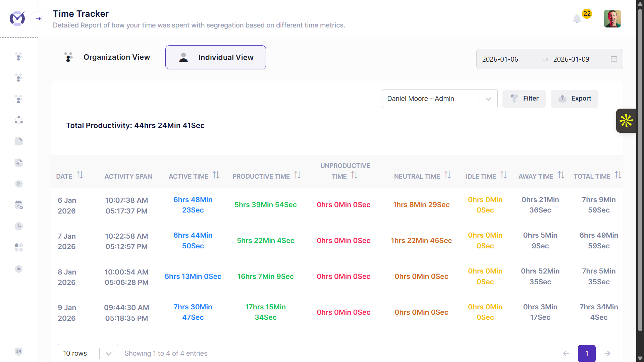Select the team network icon in the sidebar
This screenshot has height=362, width=644.
18,120
